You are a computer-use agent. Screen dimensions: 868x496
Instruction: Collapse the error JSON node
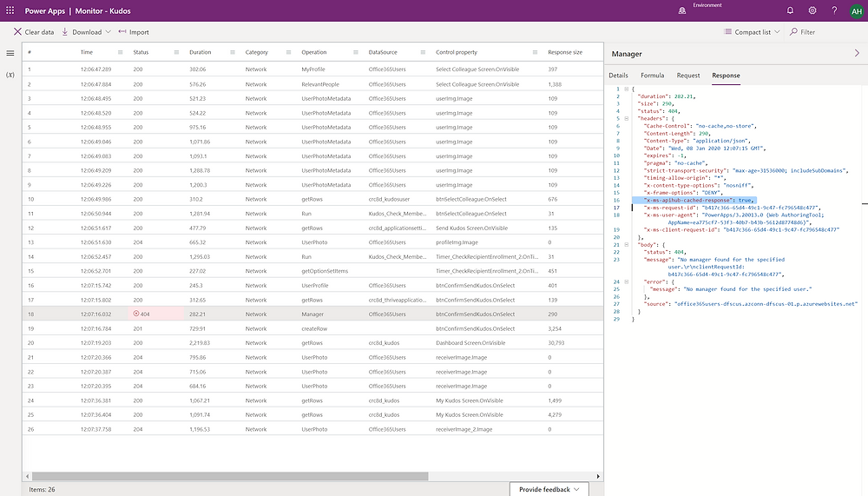(x=627, y=281)
